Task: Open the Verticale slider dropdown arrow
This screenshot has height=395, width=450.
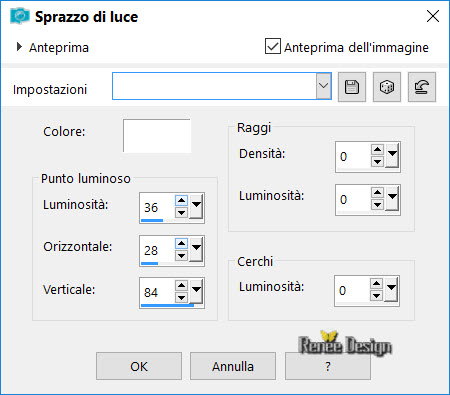Action: click(197, 291)
